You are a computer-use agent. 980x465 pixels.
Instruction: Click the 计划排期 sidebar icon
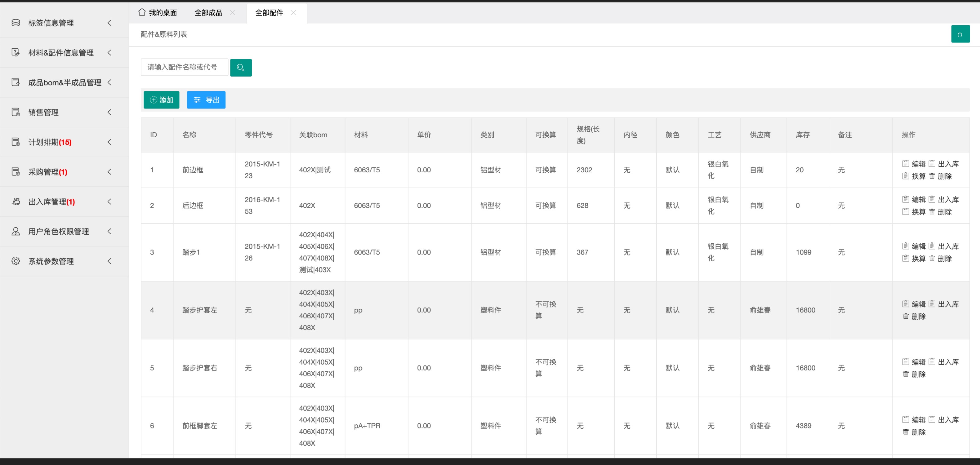click(16, 142)
